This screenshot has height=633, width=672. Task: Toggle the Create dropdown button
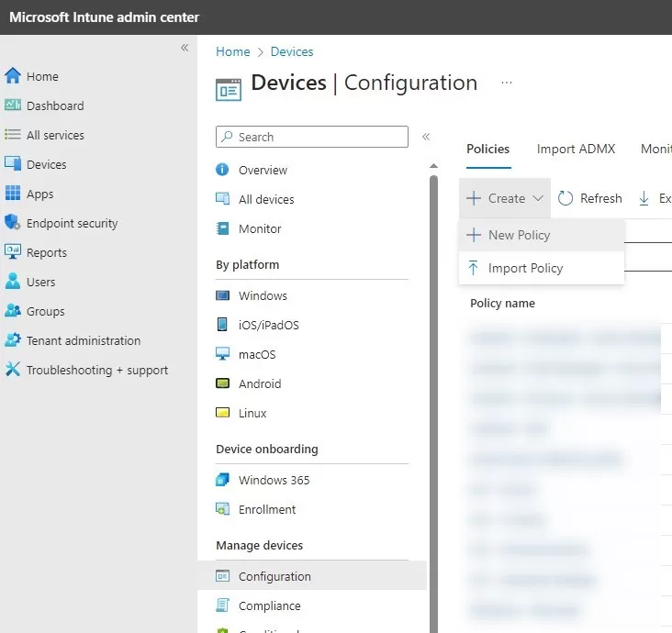pos(505,198)
